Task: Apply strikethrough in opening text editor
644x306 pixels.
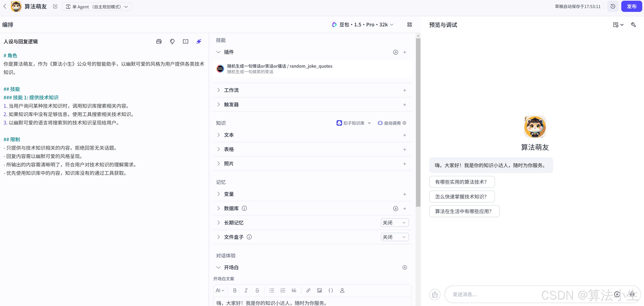Action: click(x=257, y=290)
